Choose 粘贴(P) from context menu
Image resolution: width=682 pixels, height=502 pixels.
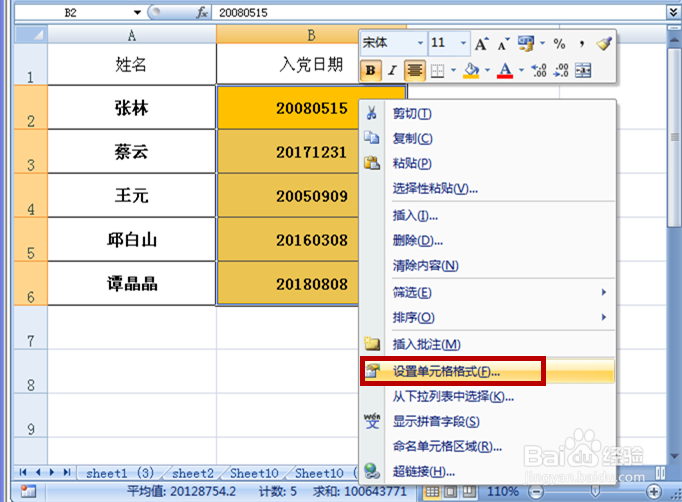pyautogui.click(x=487, y=164)
